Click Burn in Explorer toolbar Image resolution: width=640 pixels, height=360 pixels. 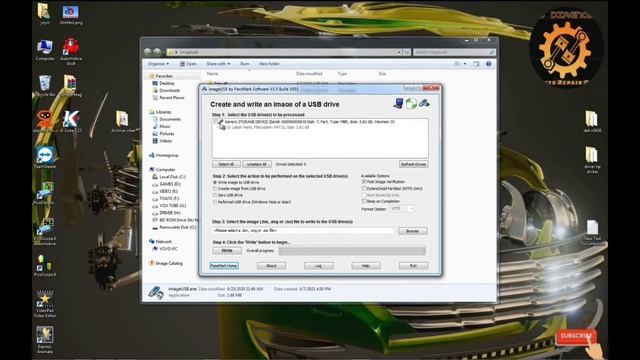click(x=244, y=64)
